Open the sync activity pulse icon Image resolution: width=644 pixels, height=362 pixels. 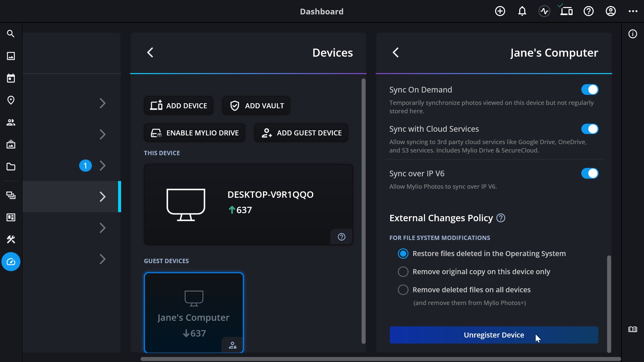click(544, 11)
